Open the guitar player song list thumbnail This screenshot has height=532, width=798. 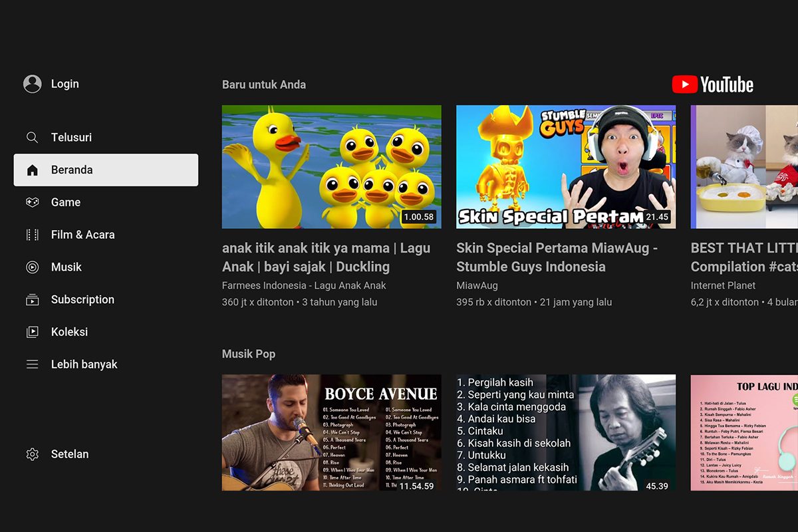[x=565, y=432]
